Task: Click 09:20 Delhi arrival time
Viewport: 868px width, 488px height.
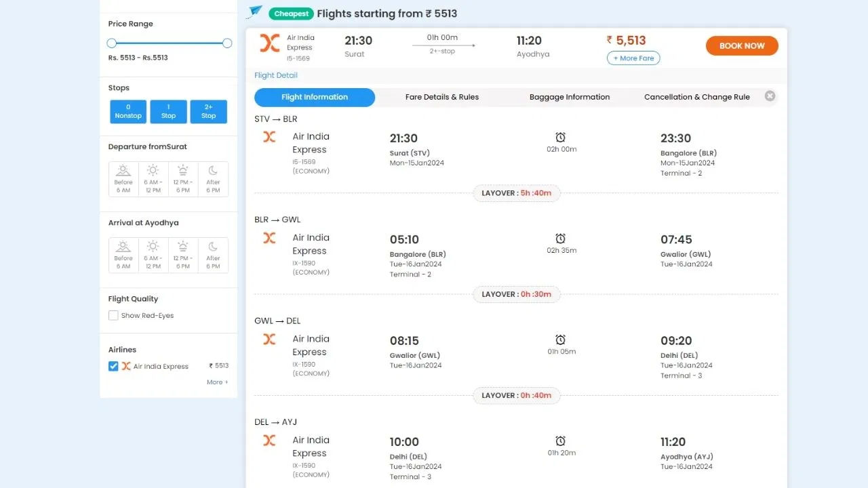Action: 676,340
